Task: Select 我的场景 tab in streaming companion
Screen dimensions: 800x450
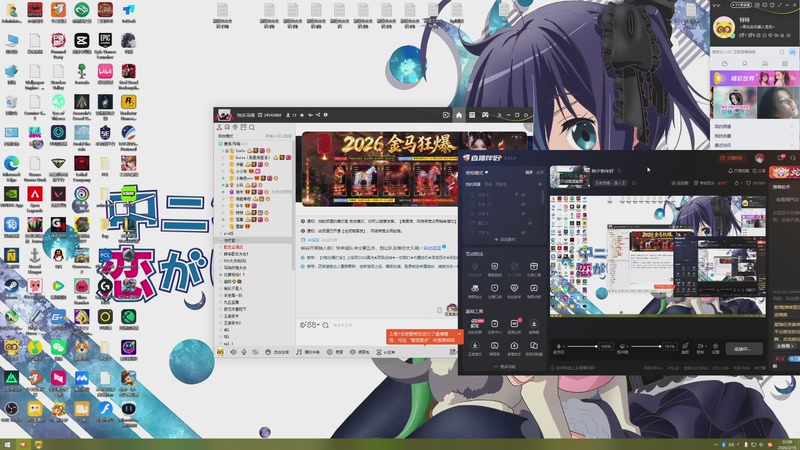Action: click(472, 184)
